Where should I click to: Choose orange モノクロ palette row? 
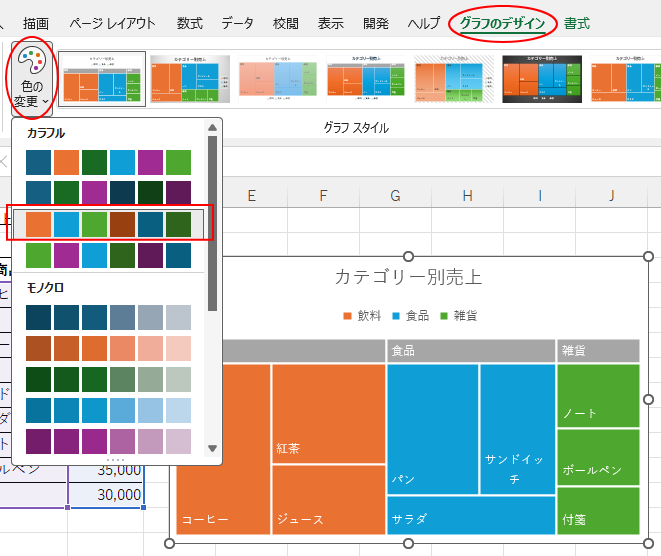(108, 349)
